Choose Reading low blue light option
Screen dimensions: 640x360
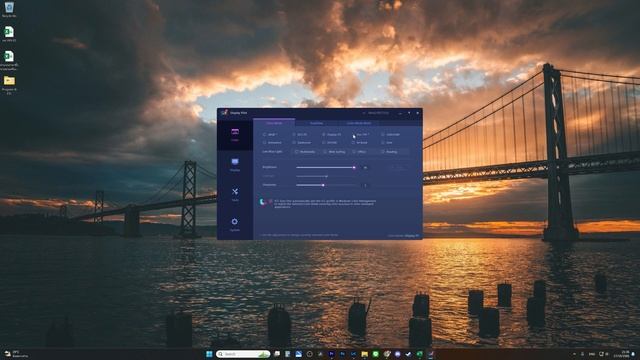tap(389, 152)
